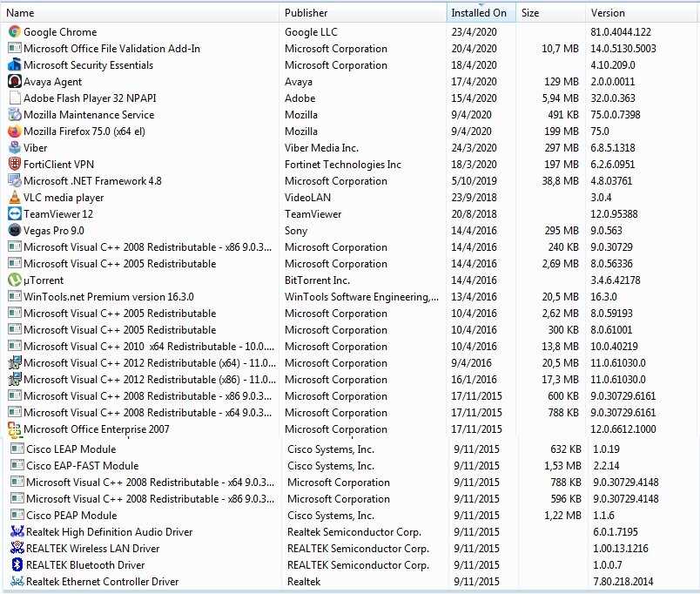The width and height of the screenshot is (700, 594).
Task: Select the VLC media player name
Action: 64,198
